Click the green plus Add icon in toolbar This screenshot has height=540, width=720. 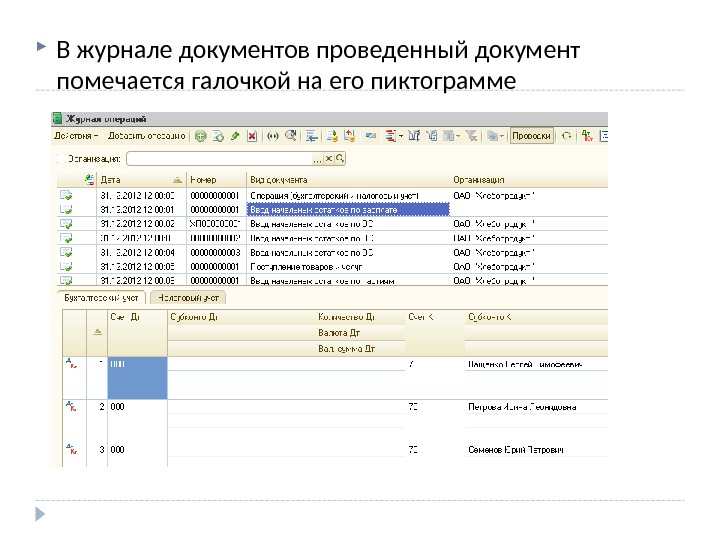tap(201, 136)
